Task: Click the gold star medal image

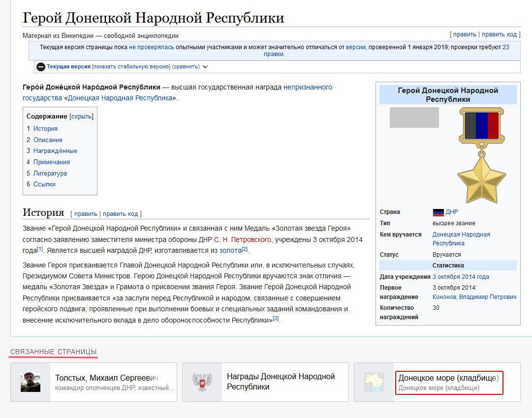Action: [x=481, y=155]
